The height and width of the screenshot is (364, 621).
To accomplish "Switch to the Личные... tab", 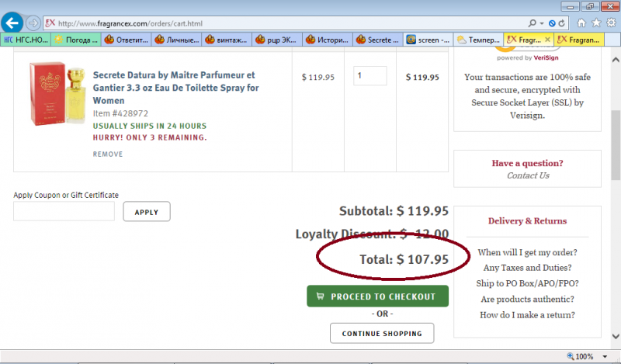I will (177, 40).
